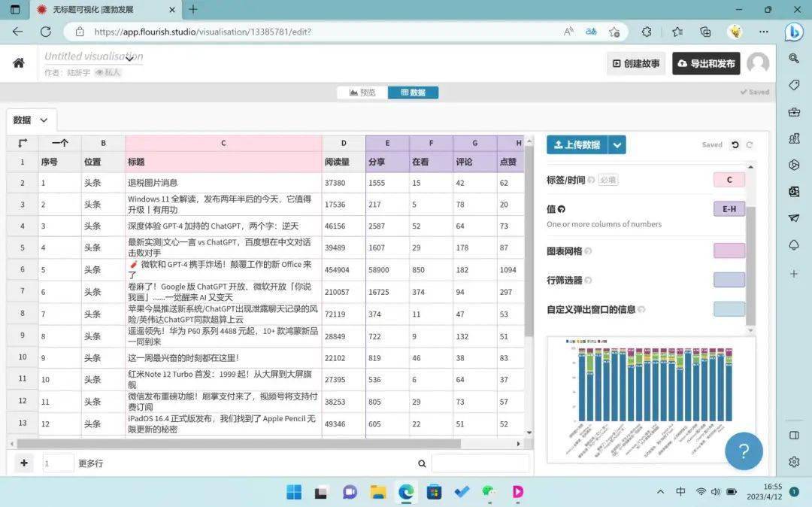Click the 私人 privacy badge
This screenshot has height=507, width=812.
click(108, 72)
